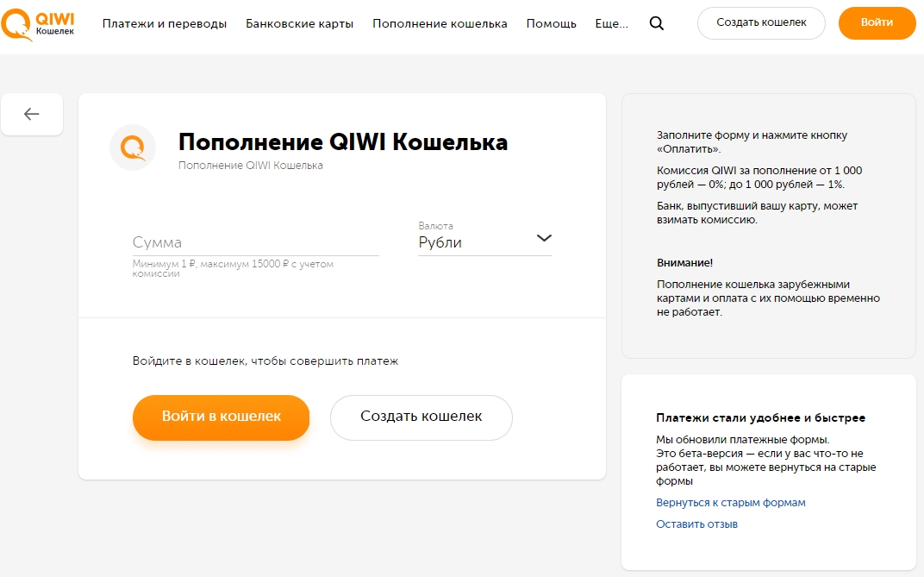This screenshot has height=577, width=924.
Task: Click the Минимум 1 ₽ hint text
Action: coord(233,268)
